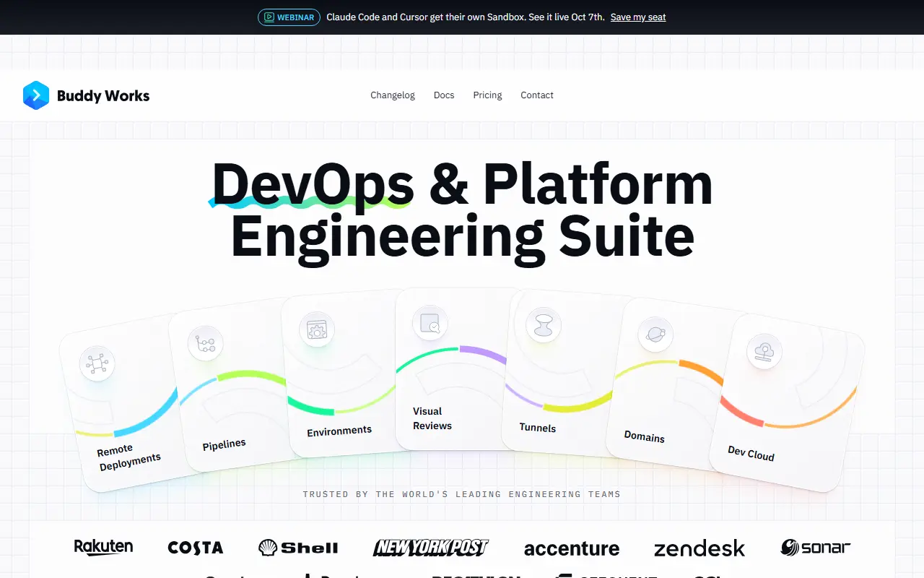Select the Shell logo

(x=298, y=548)
